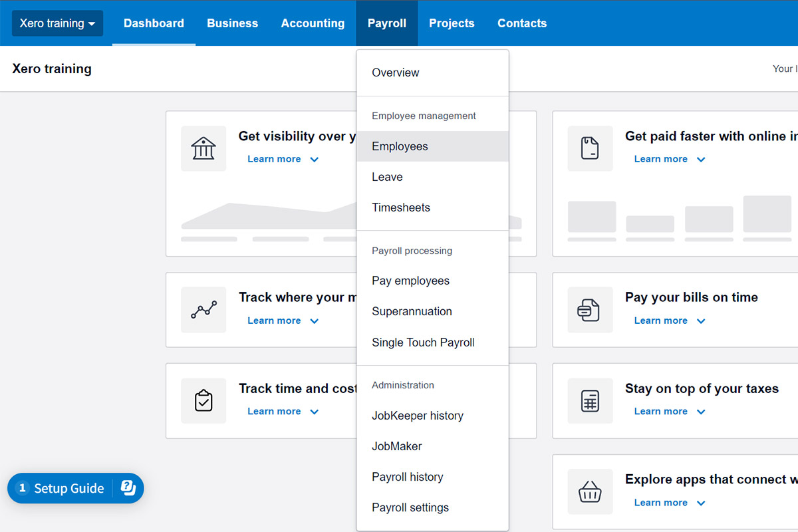Select Timesheets under Employee management

401,207
